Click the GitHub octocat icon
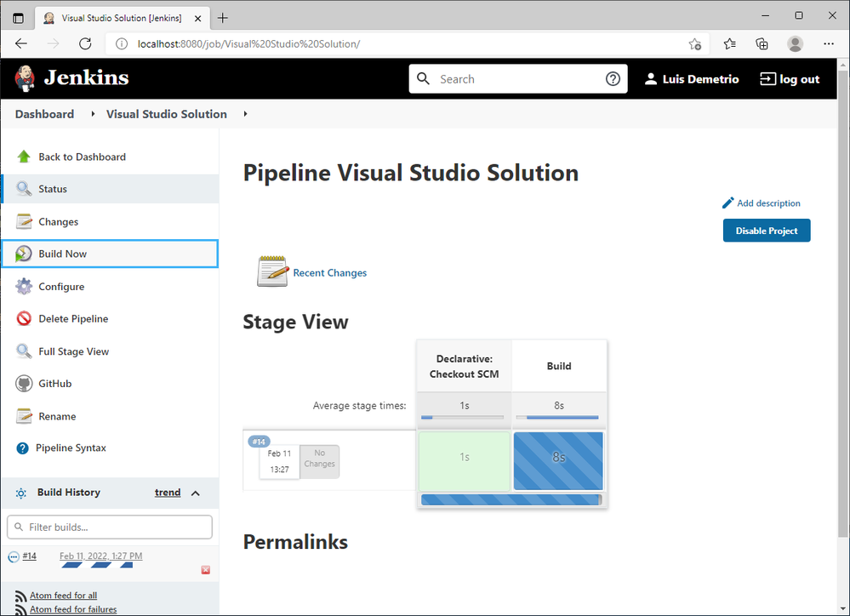The image size is (850, 616). coord(24,384)
